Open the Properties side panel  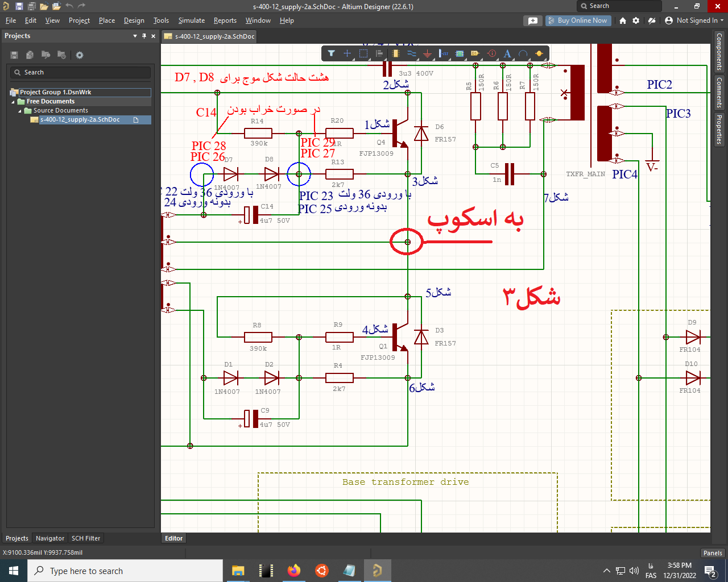(x=719, y=129)
